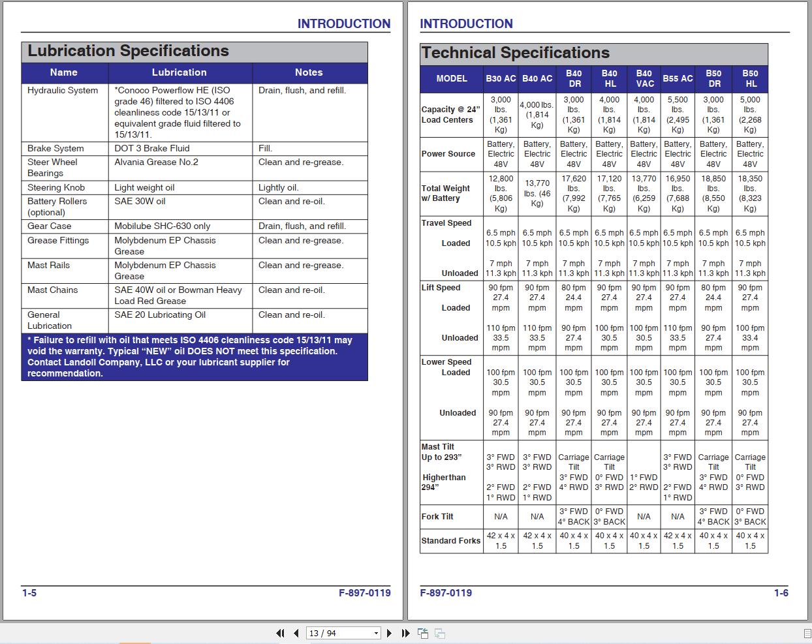Click F-897-0119 on the left page footer
The image size is (812, 644).
pos(365,593)
